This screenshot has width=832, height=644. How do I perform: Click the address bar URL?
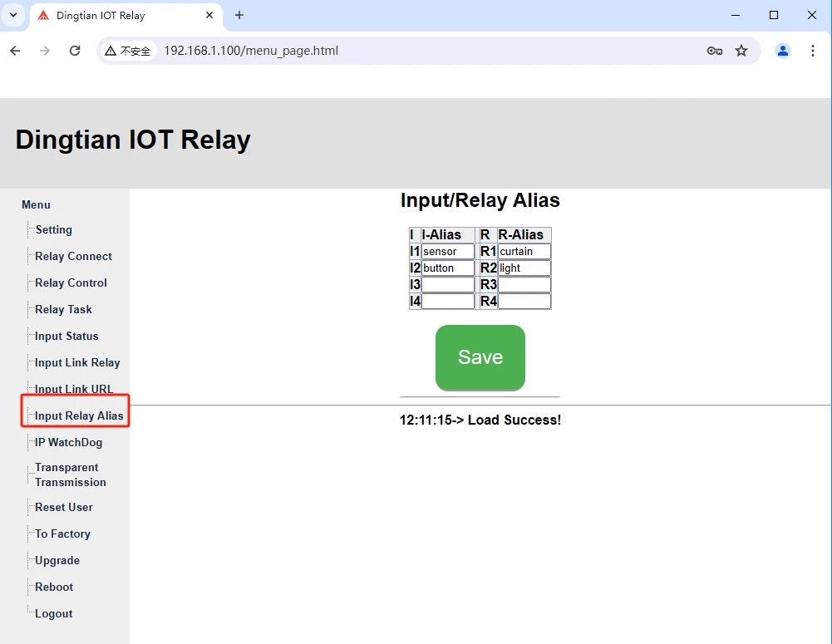point(251,51)
